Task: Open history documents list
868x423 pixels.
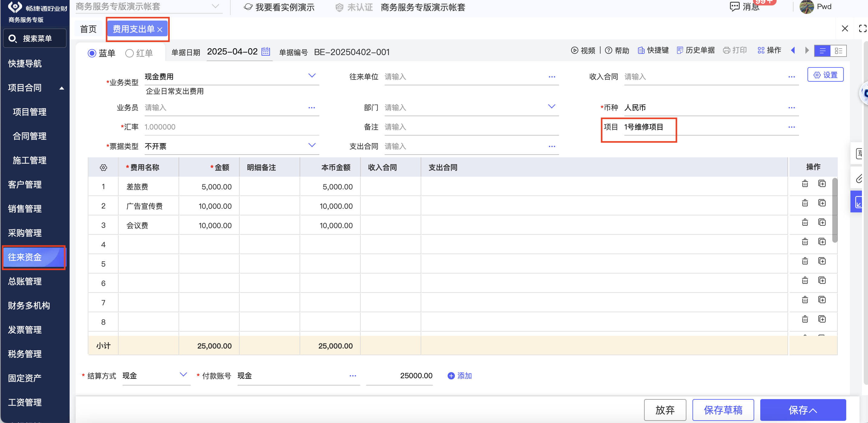Action: pyautogui.click(x=695, y=51)
